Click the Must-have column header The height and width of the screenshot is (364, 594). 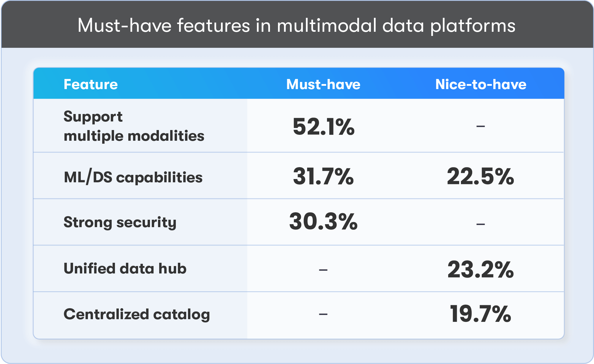323,84
